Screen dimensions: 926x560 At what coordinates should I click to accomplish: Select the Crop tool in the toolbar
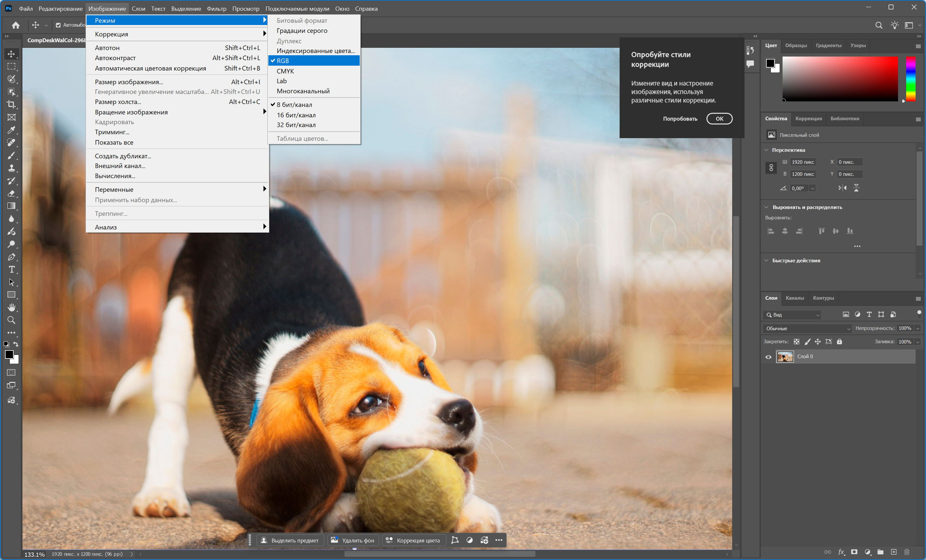[11, 104]
